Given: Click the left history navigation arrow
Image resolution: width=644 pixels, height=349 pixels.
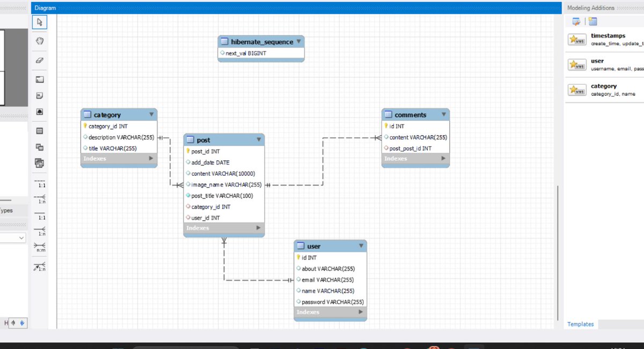Looking at the screenshot, I should (13, 323).
